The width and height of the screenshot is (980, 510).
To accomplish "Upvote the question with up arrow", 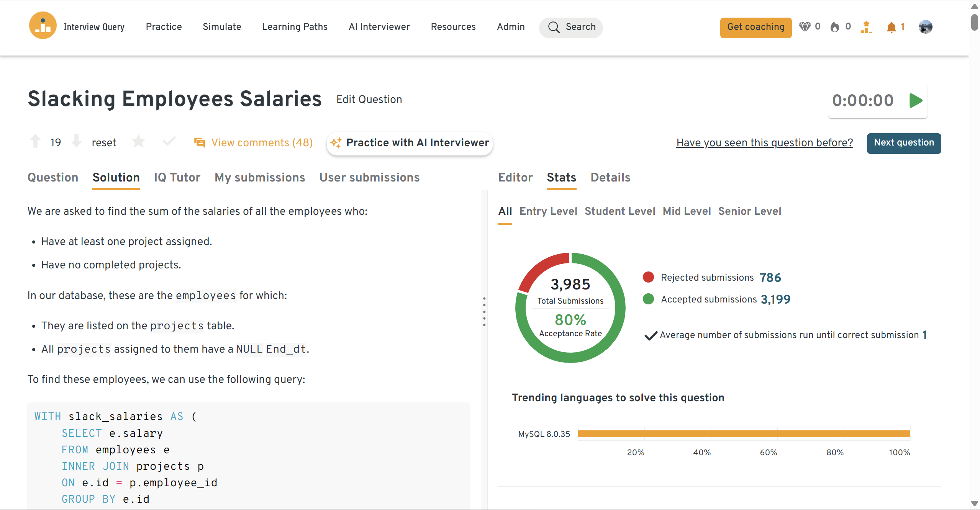I will point(35,141).
